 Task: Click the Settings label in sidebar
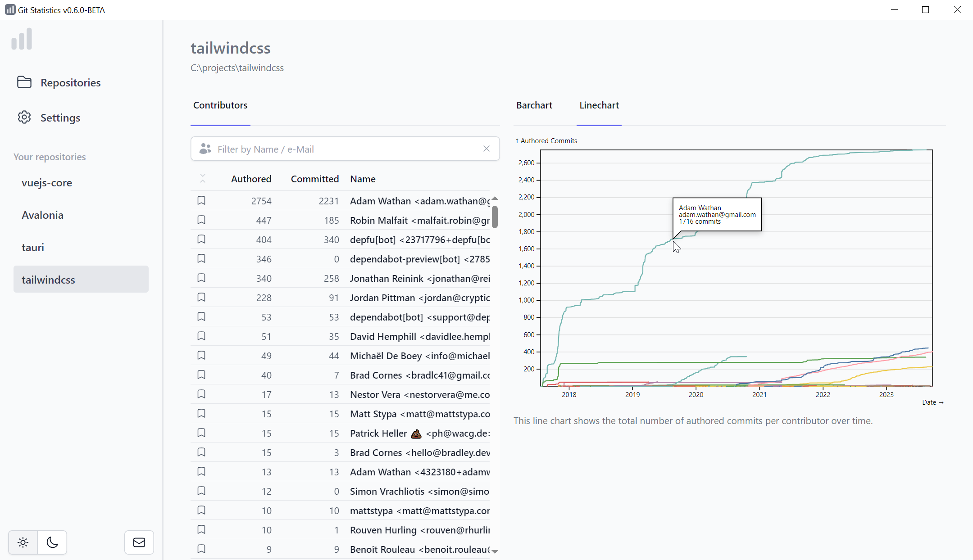coord(60,118)
